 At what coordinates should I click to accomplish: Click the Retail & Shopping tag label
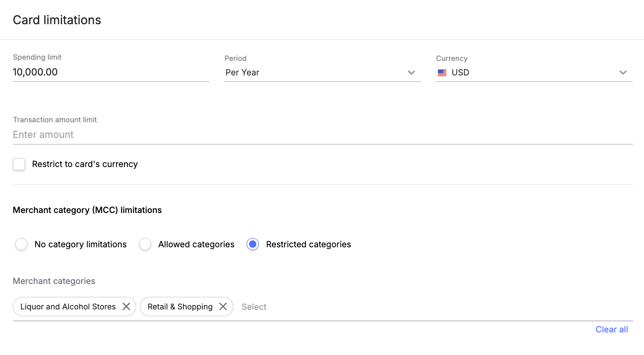[x=180, y=307]
